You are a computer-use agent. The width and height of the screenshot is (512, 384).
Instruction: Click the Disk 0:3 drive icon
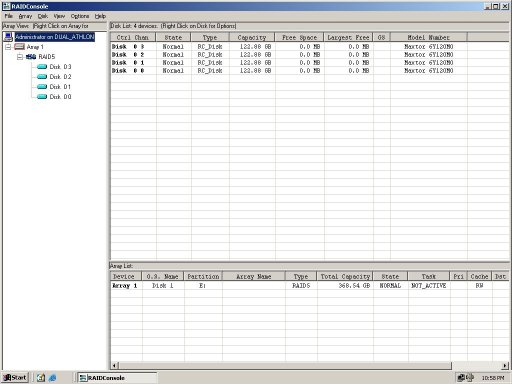42,67
